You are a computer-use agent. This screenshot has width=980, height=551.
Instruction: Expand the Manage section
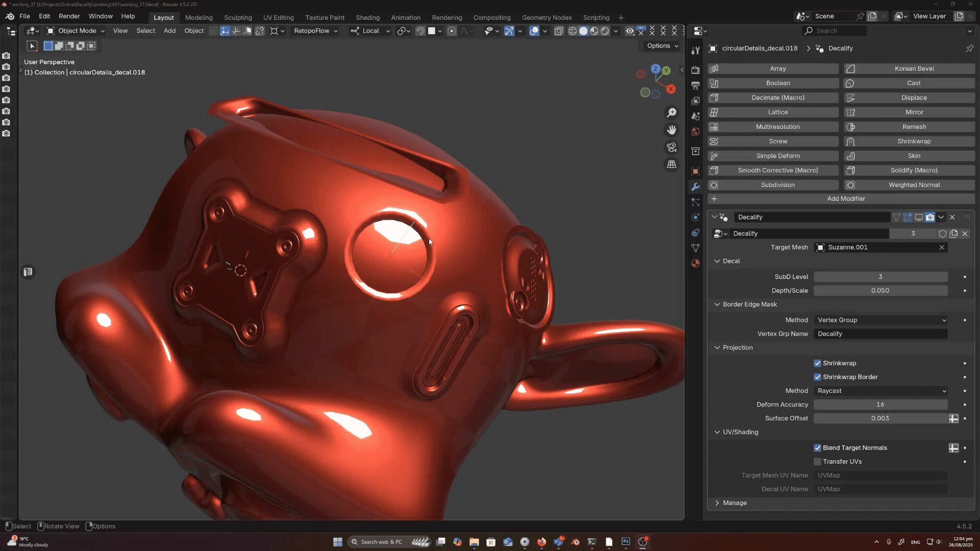[x=734, y=503]
